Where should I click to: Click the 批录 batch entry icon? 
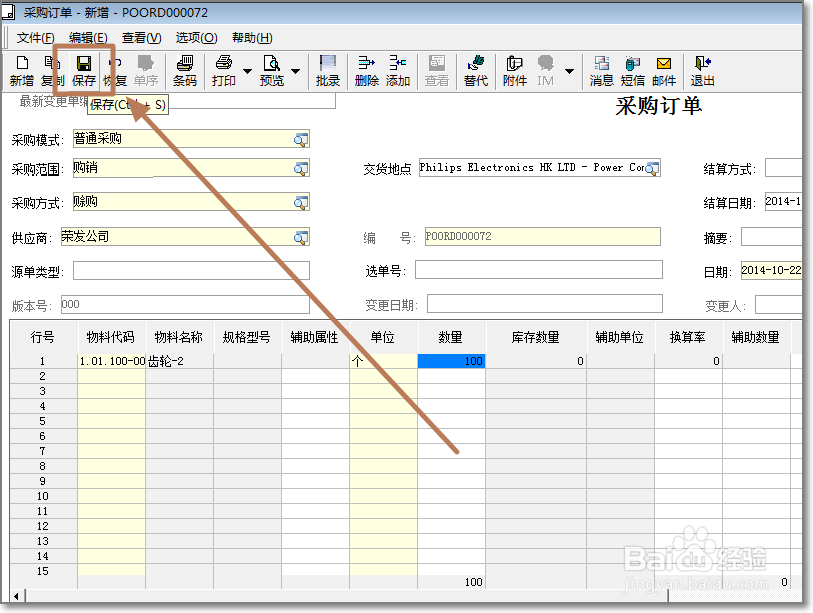(x=328, y=71)
